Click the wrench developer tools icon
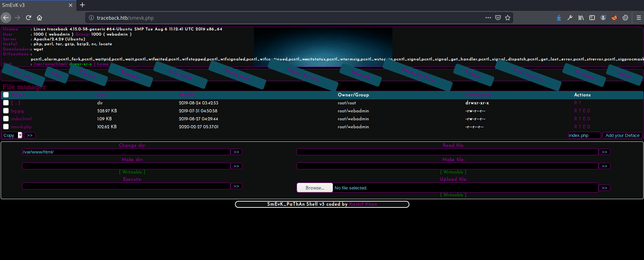Viewport: 644px width, 260px height. 570,18
